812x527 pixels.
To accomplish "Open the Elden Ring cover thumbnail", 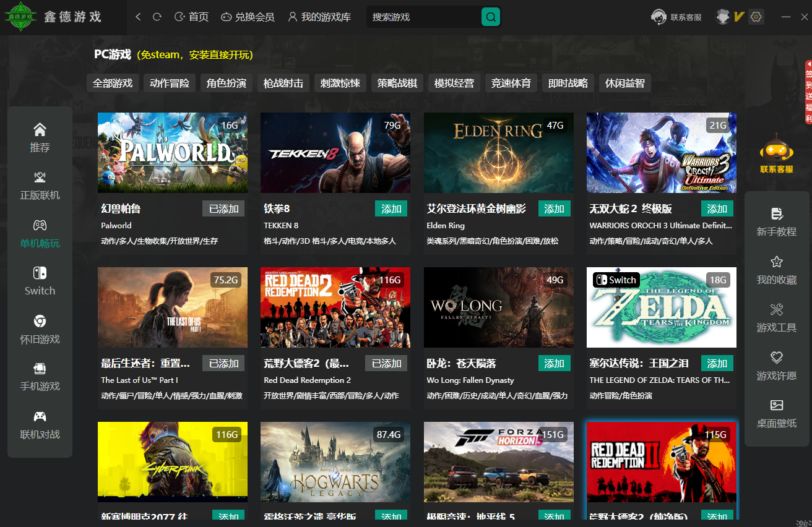I will pyautogui.click(x=499, y=153).
